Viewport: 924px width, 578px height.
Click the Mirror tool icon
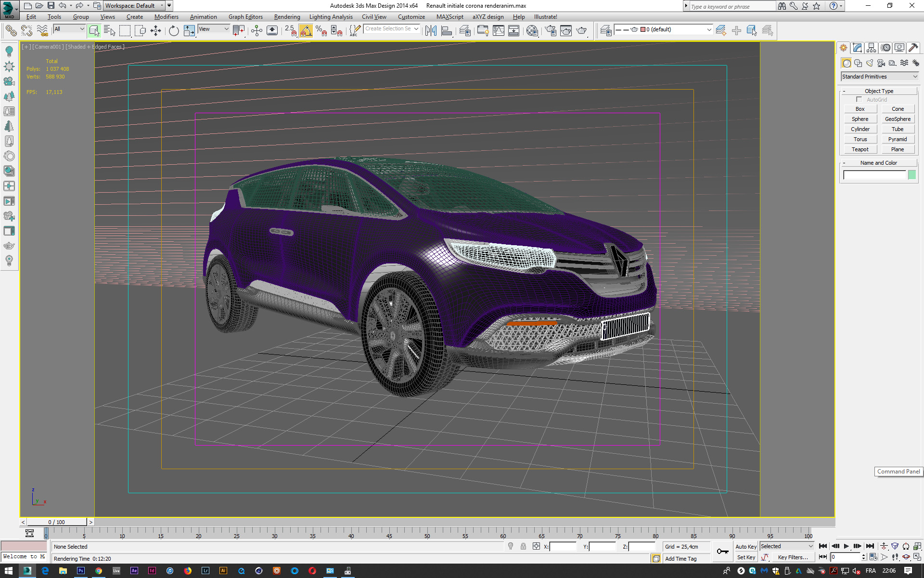click(431, 31)
